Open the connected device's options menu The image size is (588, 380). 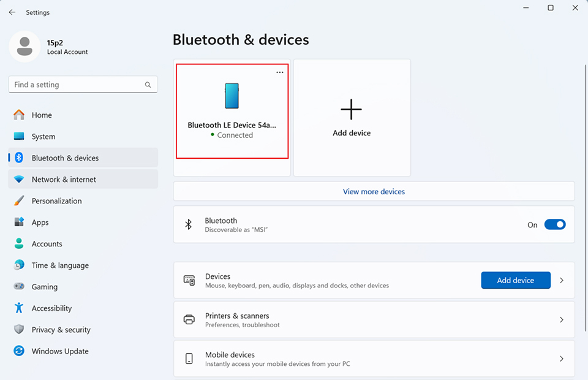pyautogui.click(x=280, y=72)
